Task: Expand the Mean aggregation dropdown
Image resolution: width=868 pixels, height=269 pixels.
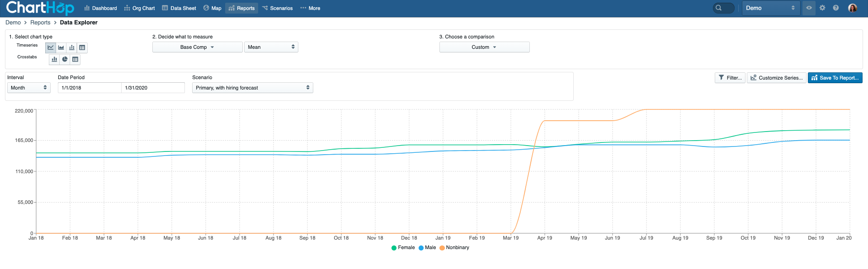Action: (x=271, y=47)
